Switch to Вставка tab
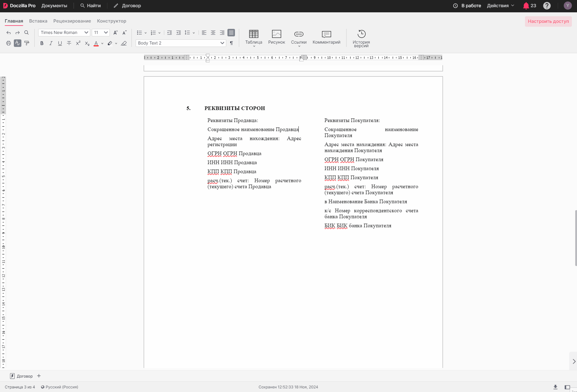This screenshot has width=577, height=392. pyautogui.click(x=38, y=21)
